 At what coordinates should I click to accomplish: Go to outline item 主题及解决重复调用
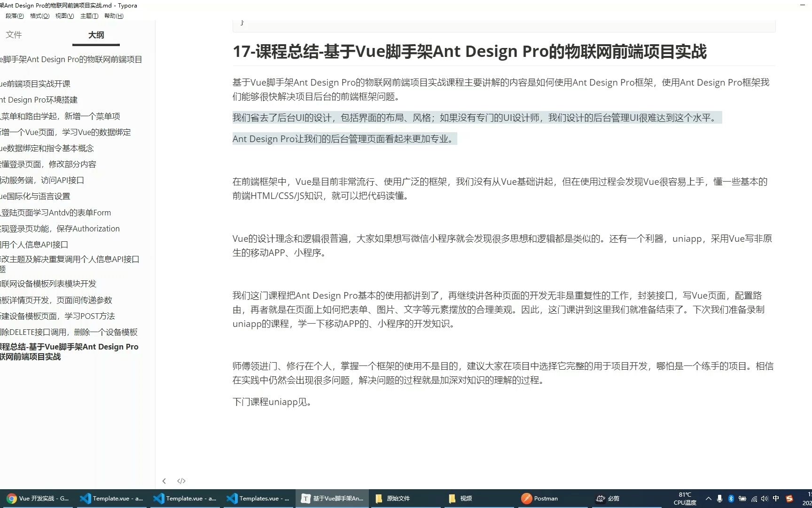[x=70, y=264]
